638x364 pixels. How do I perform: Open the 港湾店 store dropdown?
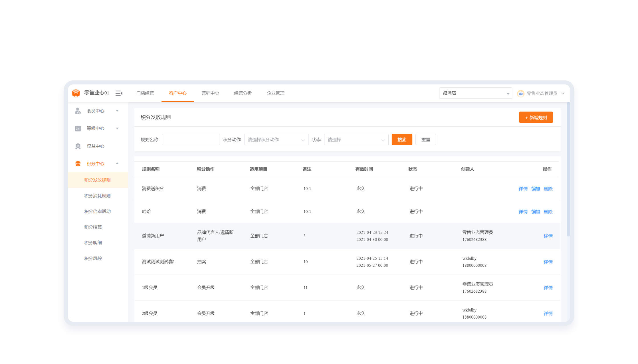[x=476, y=93]
